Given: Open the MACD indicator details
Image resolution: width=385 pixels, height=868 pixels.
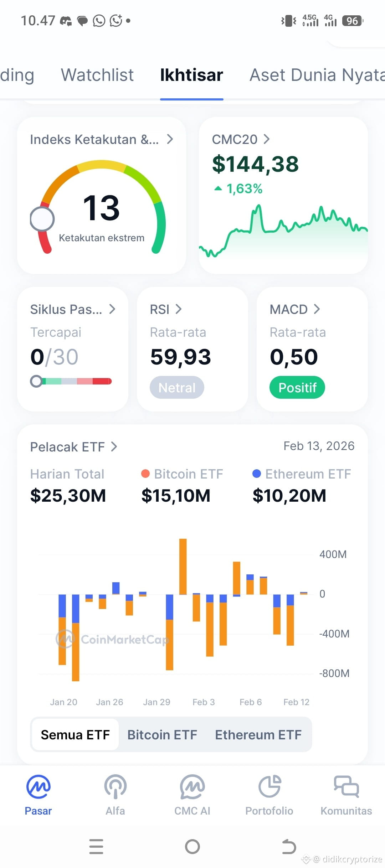Looking at the screenshot, I should 294,309.
